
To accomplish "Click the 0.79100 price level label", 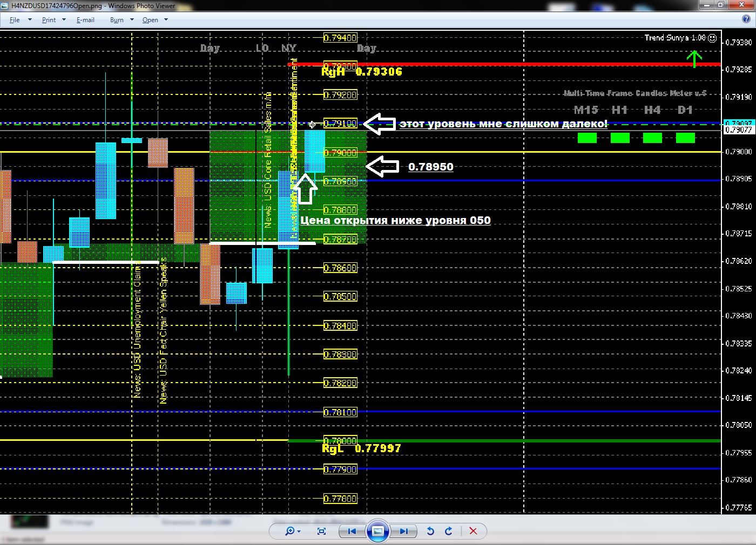I will [x=340, y=124].
